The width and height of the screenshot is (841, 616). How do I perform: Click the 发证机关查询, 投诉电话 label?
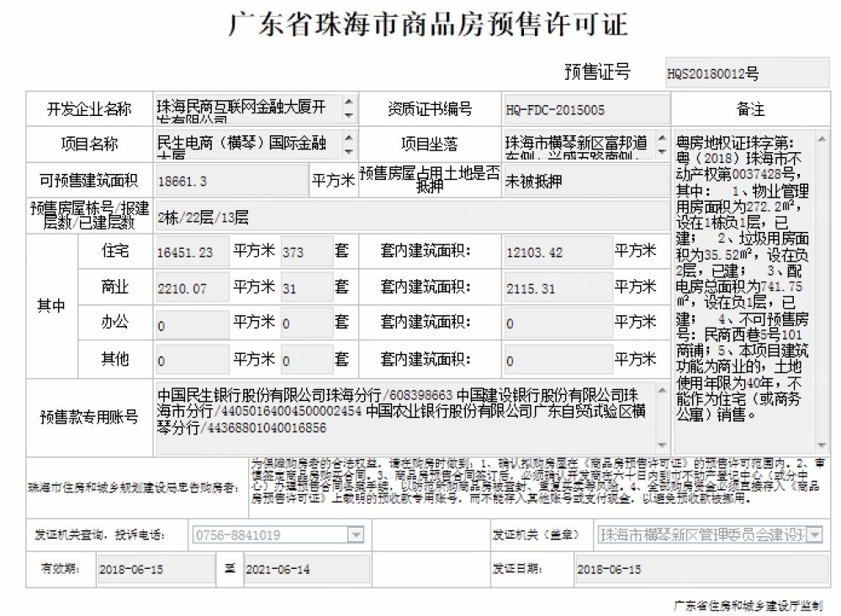tap(100, 534)
